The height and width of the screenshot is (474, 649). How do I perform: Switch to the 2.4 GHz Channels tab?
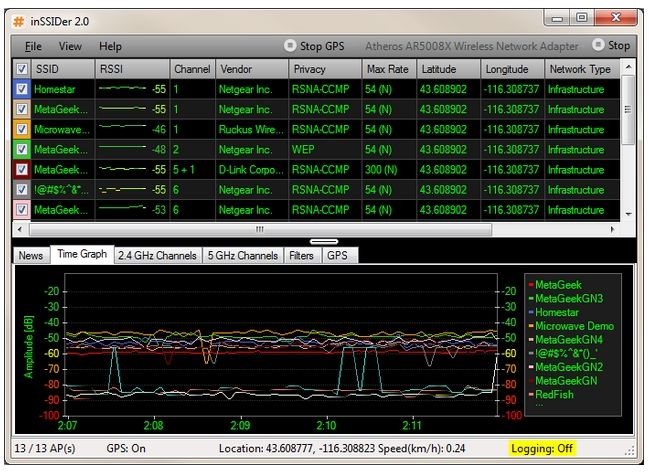pos(157,256)
